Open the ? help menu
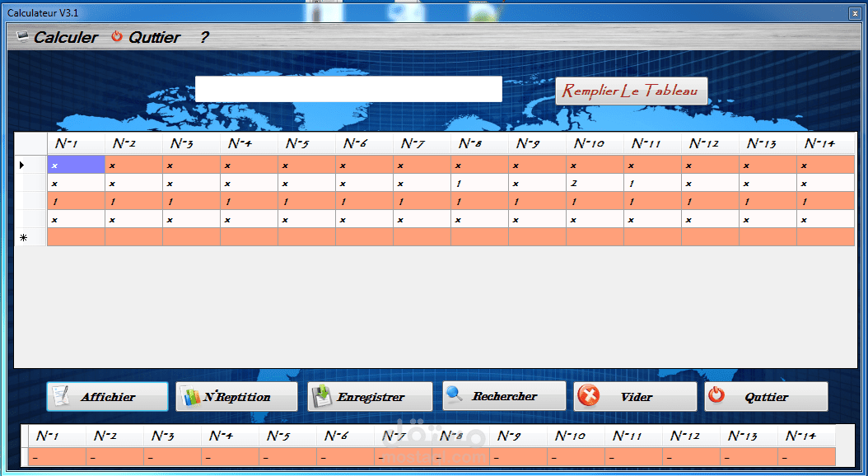Viewport: 868px width, 476px height. point(204,36)
